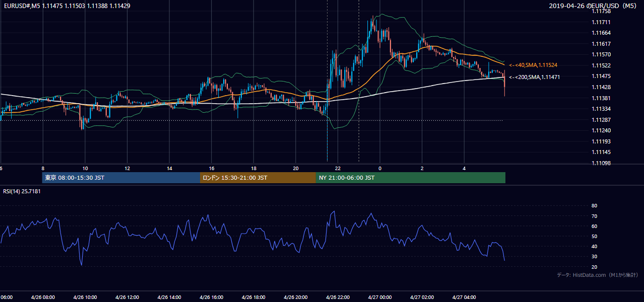Click the chart date title 2019-04-26 EUR/USD (M5)
Viewport: 644px width, 302px height.
594,6
